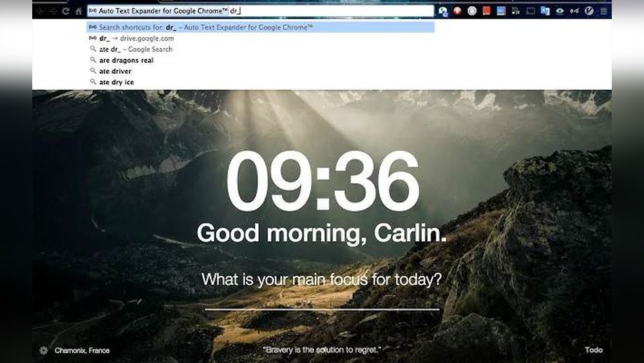This screenshot has width=644, height=363.
Task: Open the round checkmark extension icon
Action: coord(589,11)
